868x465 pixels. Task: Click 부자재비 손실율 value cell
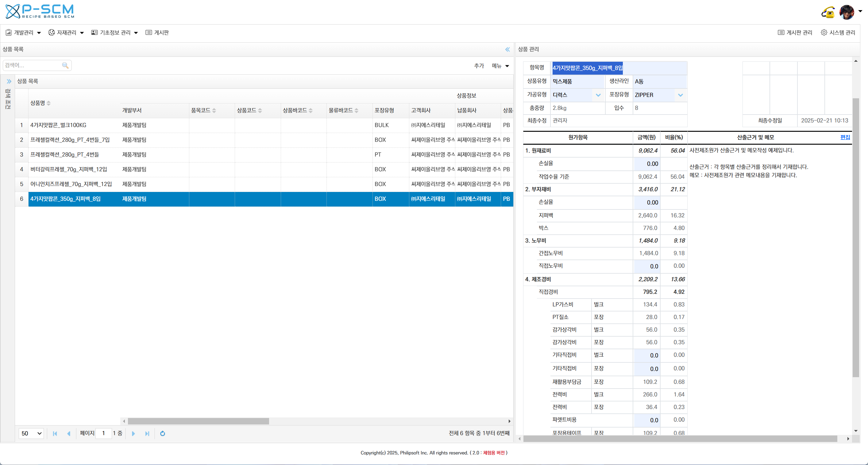(x=646, y=203)
